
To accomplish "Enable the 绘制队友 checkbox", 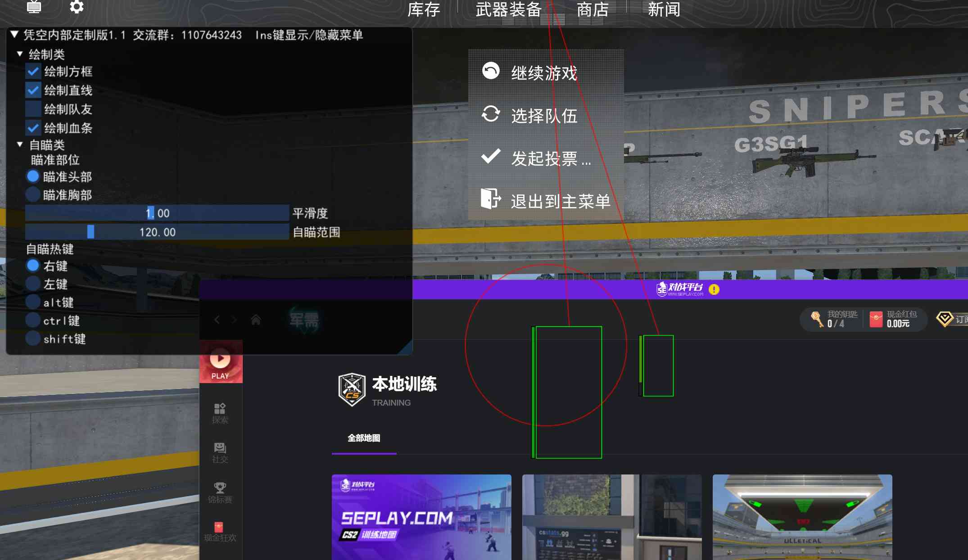I will click(x=33, y=109).
